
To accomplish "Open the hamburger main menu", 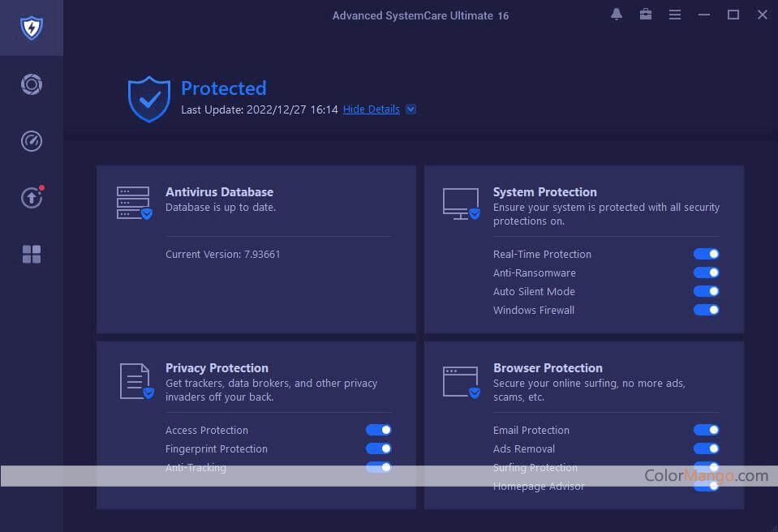I will 675,15.
